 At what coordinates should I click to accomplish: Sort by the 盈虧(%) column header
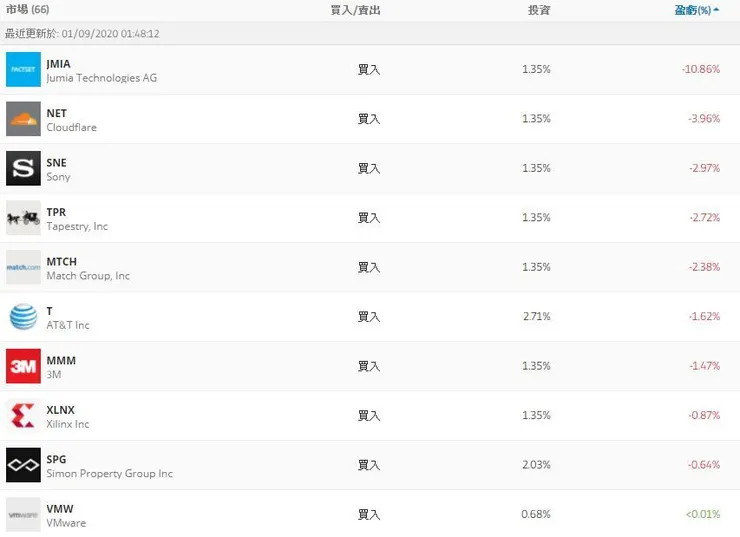pyautogui.click(x=696, y=10)
